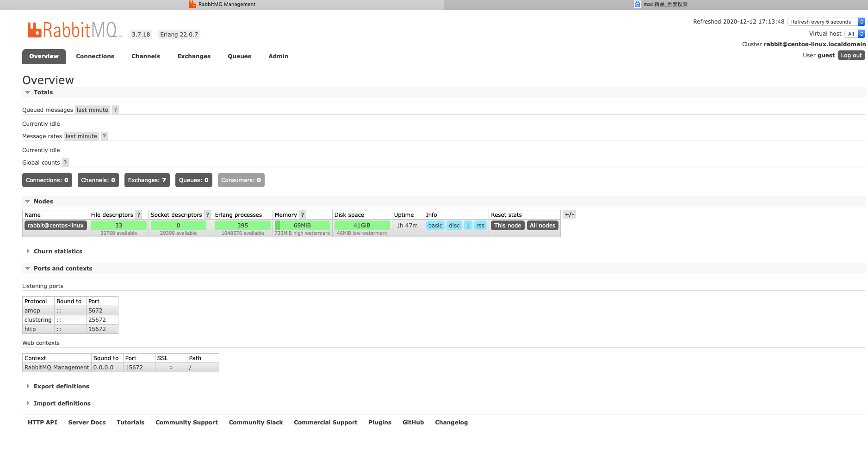
Task: Expand the Churn statistics section
Action: pos(54,251)
